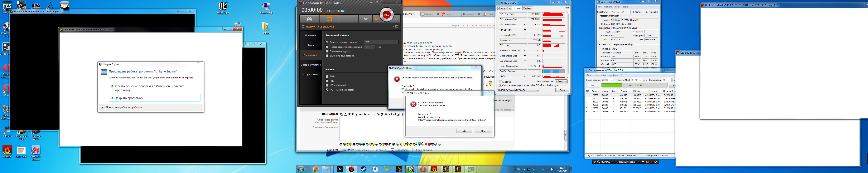Click the volume icon in system tray
868x173 pixels.
(552, 169)
